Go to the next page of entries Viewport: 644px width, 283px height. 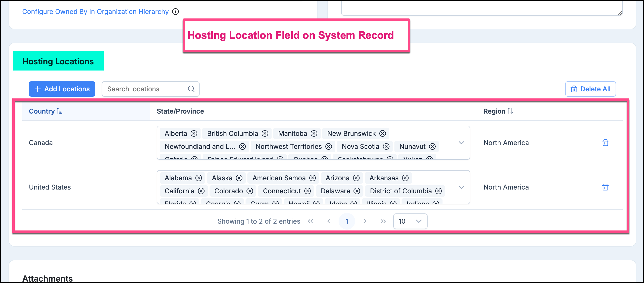point(365,221)
